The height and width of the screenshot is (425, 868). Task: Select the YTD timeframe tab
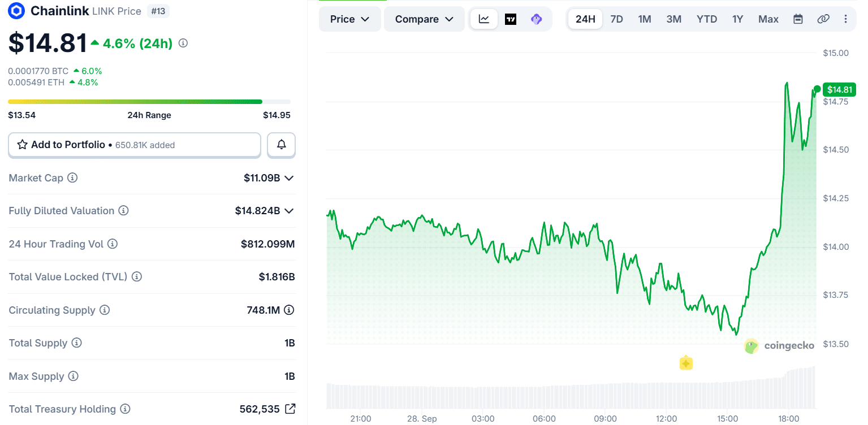[x=707, y=19]
